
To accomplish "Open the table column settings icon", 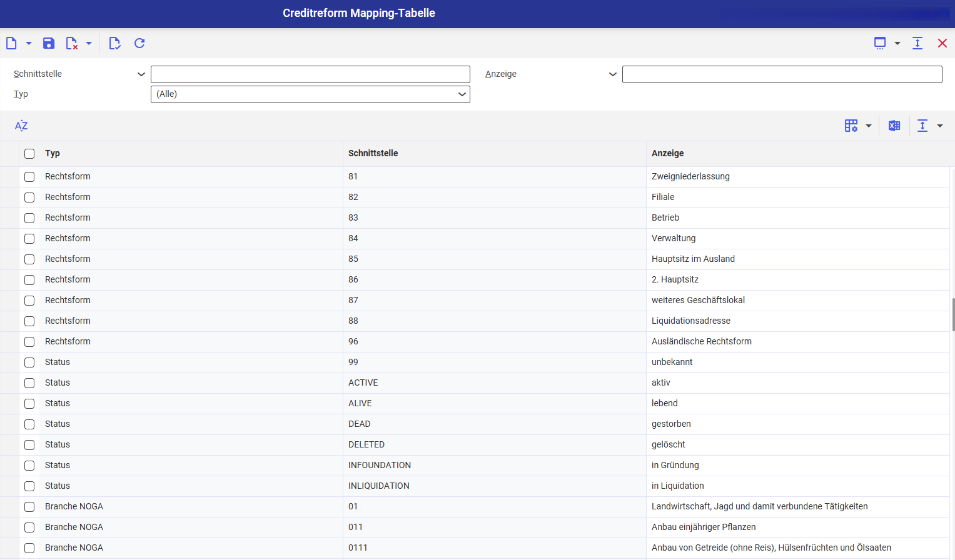I will click(851, 126).
